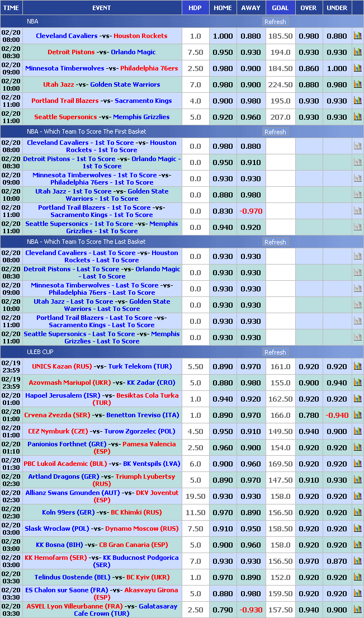Open chart for PBC Lukoil Academic vs BK Ventspils
This screenshot has width=364, height=618.
click(357, 464)
